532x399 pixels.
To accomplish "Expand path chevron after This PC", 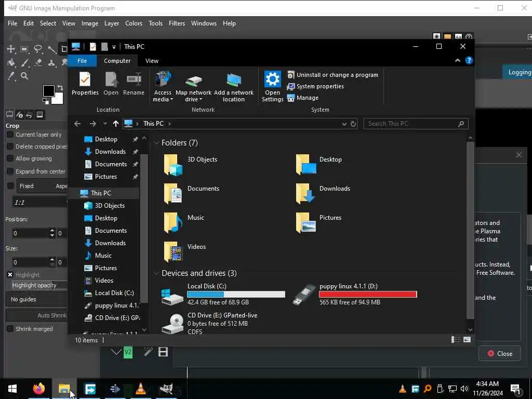I will tap(169, 124).
